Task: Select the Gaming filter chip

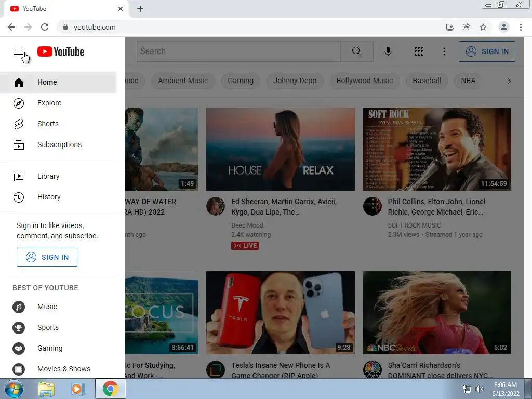Action: coord(241,81)
